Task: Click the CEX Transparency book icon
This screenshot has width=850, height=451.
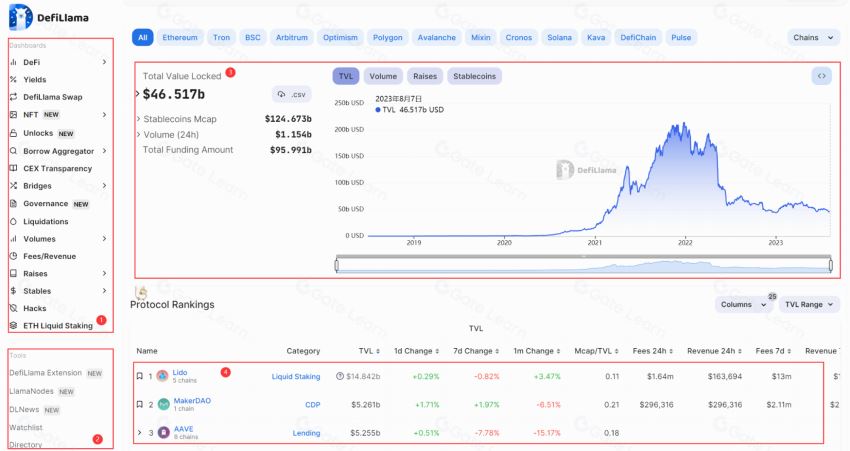Action: tap(13, 169)
